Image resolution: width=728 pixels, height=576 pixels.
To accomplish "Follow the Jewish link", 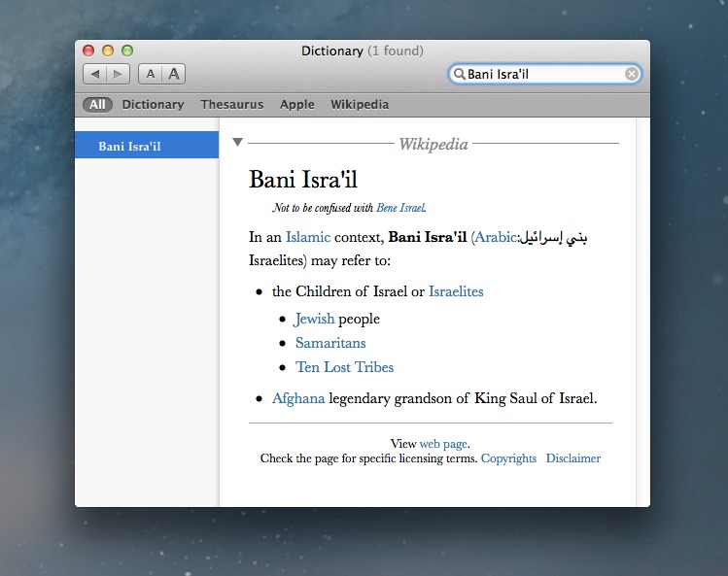I will pyautogui.click(x=314, y=319).
